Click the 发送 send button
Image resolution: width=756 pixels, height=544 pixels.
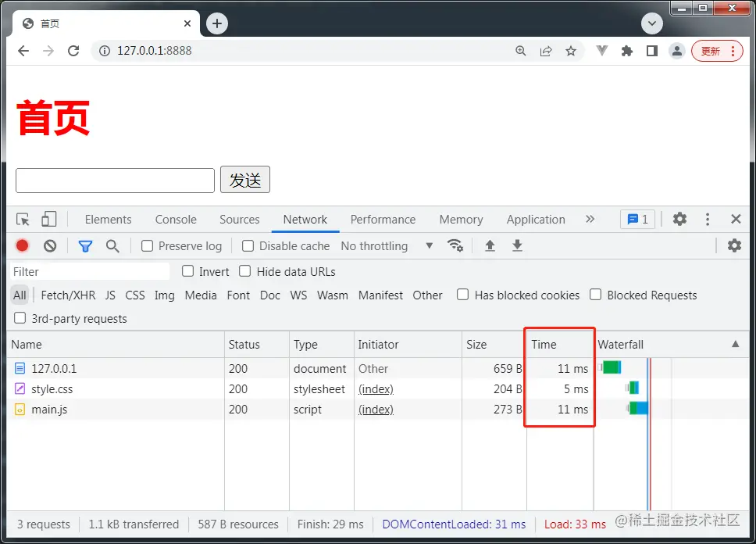(245, 180)
